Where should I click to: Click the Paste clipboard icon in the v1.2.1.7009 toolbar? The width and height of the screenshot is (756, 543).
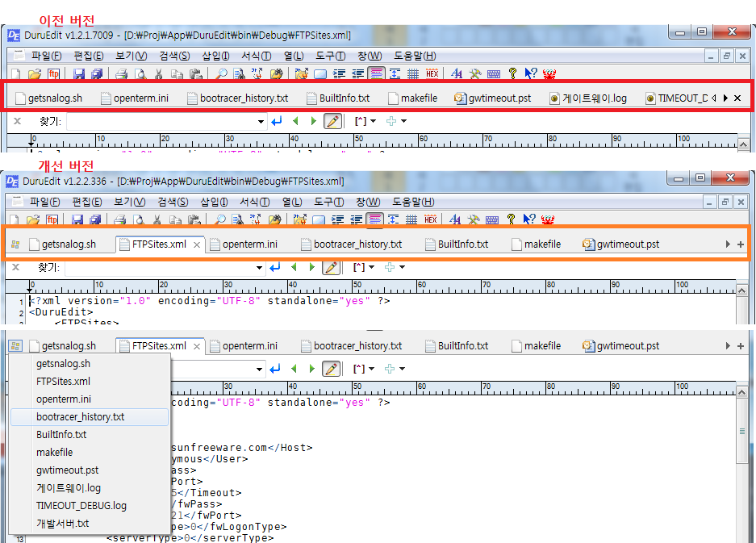point(195,73)
